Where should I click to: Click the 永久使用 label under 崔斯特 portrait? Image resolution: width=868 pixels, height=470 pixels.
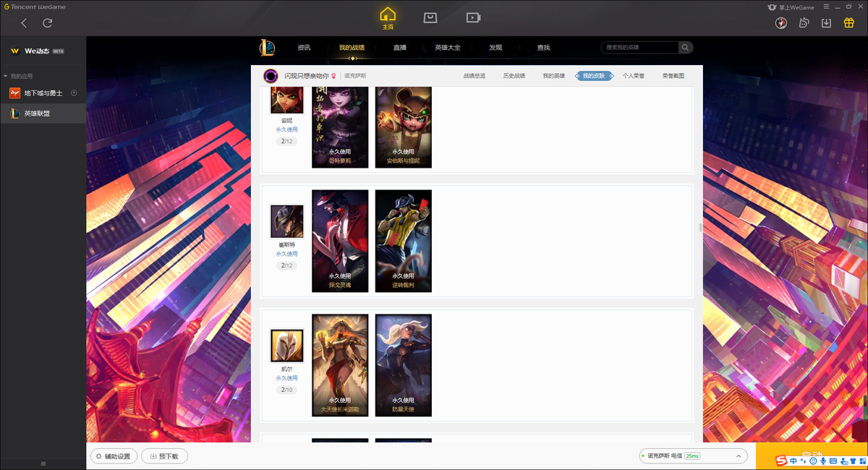tap(287, 254)
